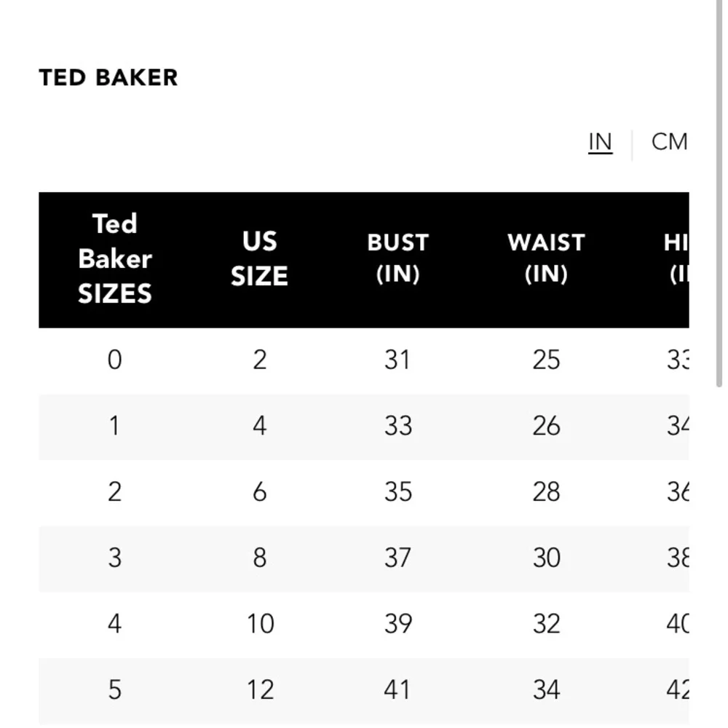728x728 pixels.
Task: Click the BUST (IN) column header
Action: [x=397, y=259]
